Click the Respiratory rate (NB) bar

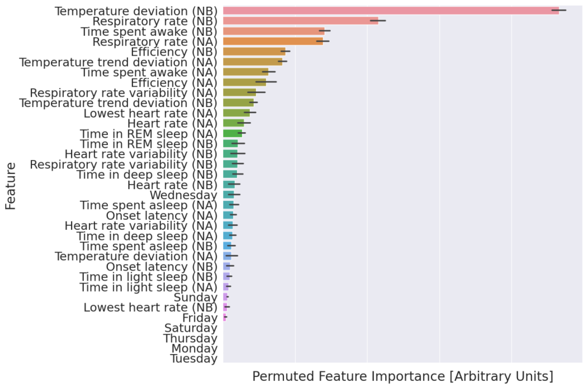pos(300,21)
